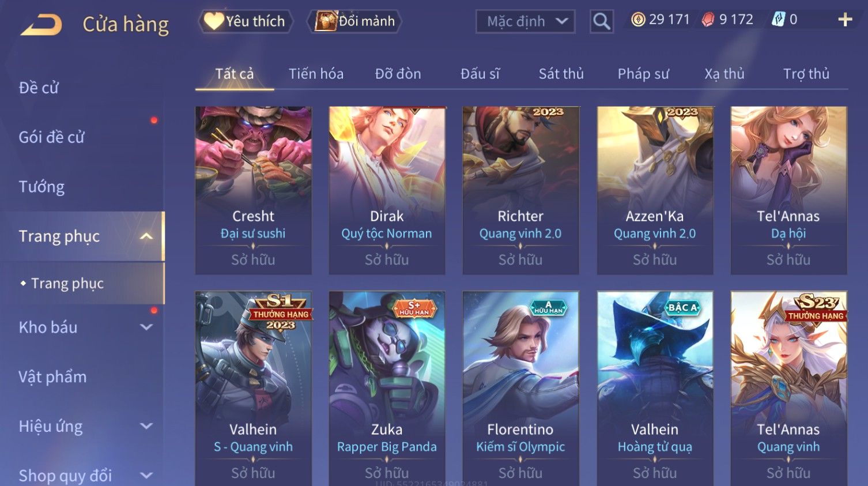868x486 pixels.
Task: Open Gói đề cử in the sidebar
Action: click(x=51, y=137)
